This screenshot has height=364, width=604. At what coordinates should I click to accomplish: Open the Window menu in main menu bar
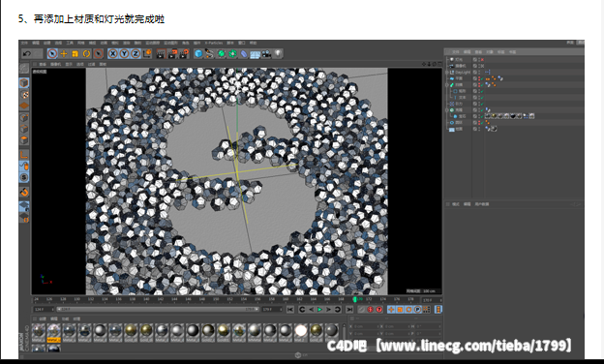[242, 43]
